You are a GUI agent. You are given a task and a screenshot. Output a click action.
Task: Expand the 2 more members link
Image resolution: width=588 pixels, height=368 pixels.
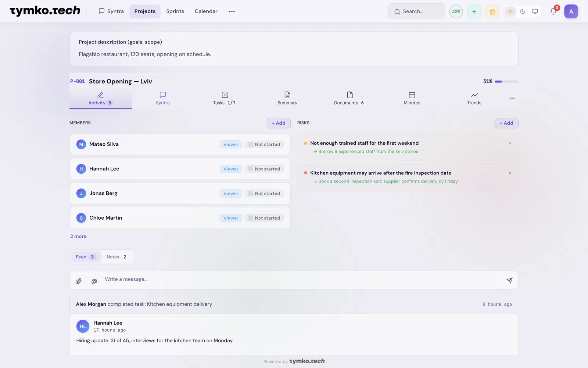click(78, 236)
